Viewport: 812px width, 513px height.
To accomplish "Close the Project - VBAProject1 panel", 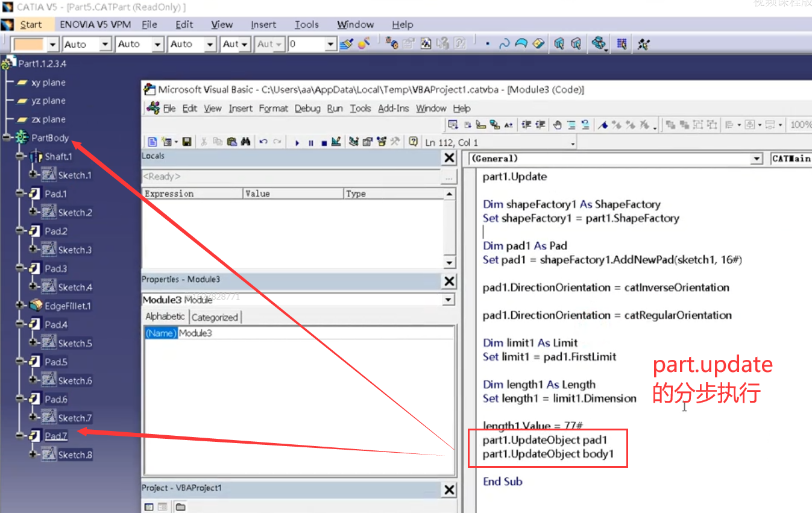I will [449, 490].
